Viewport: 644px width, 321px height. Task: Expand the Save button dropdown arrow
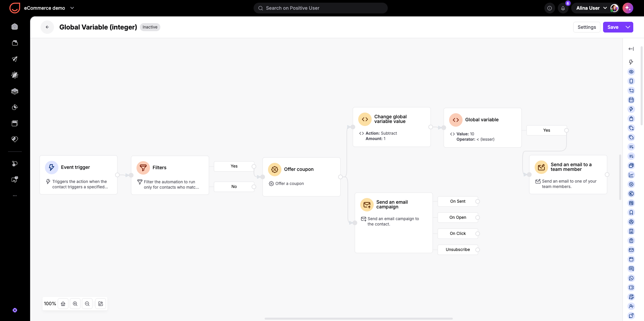[x=628, y=27]
